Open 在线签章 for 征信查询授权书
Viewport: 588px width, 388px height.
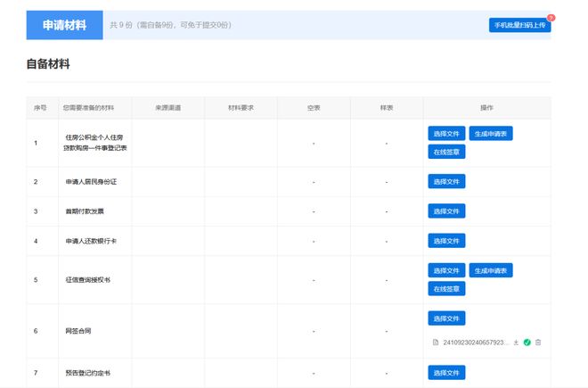(x=446, y=289)
